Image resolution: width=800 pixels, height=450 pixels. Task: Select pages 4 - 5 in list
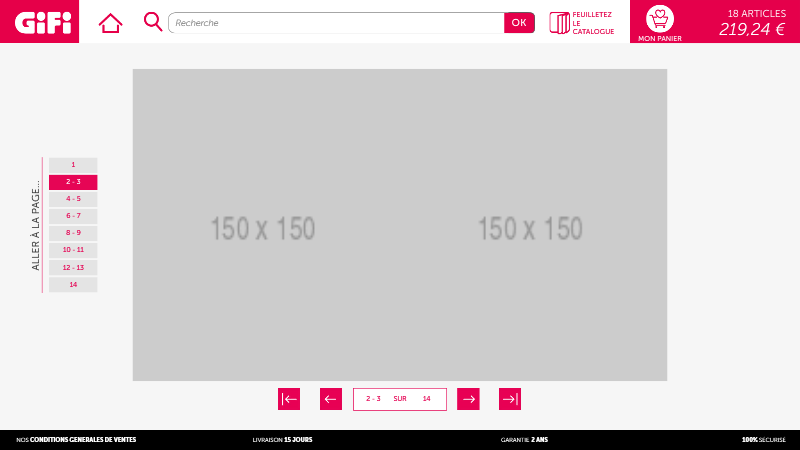73,199
